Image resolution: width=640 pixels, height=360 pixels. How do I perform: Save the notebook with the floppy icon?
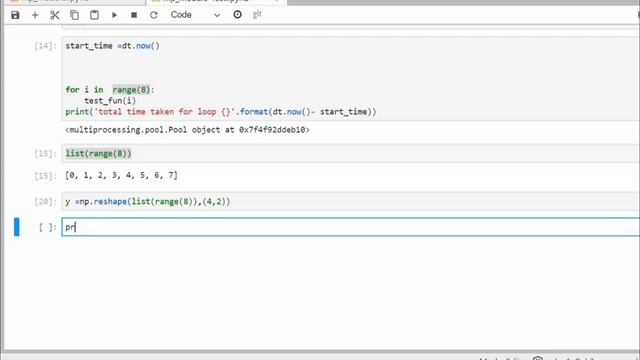tap(15, 15)
